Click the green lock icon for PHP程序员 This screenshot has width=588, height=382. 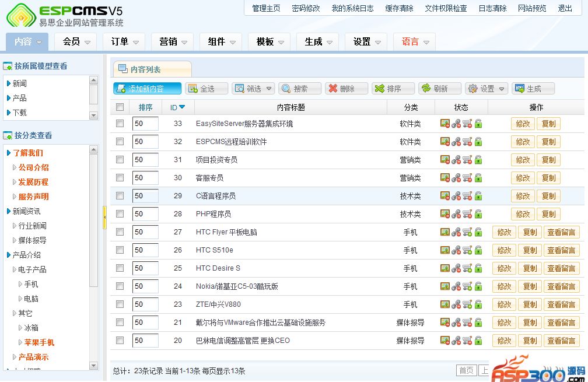pos(478,214)
